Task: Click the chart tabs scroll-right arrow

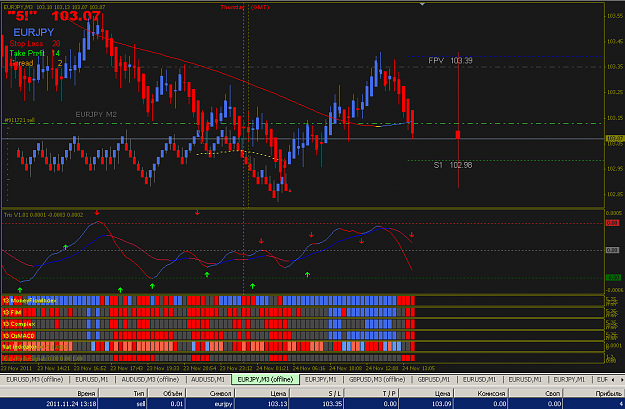Action: pyautogui.click(x=621, y=380)
